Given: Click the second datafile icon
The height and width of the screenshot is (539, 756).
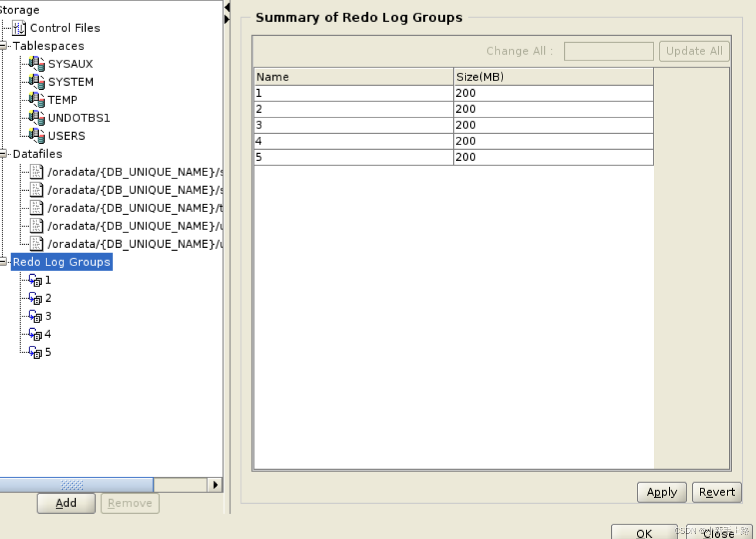Looking at the screenshot, I should click(36, 189).
